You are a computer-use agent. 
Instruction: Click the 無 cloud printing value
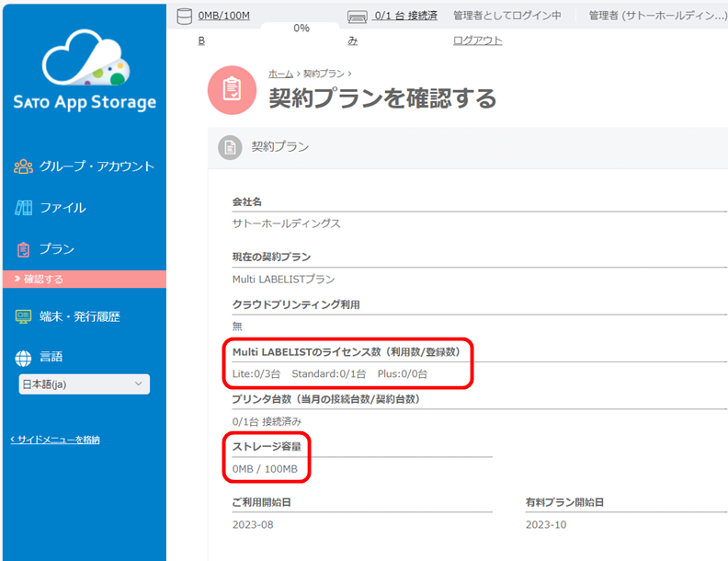pyautogui.click(x=237, y=326)
